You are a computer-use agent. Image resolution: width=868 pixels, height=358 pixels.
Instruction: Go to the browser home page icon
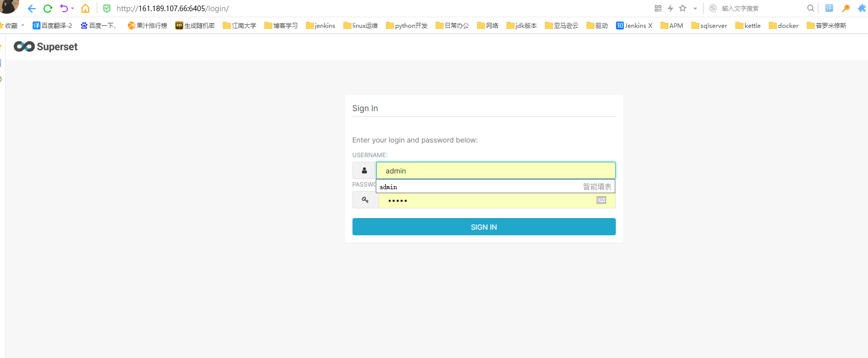click(86, 9)
